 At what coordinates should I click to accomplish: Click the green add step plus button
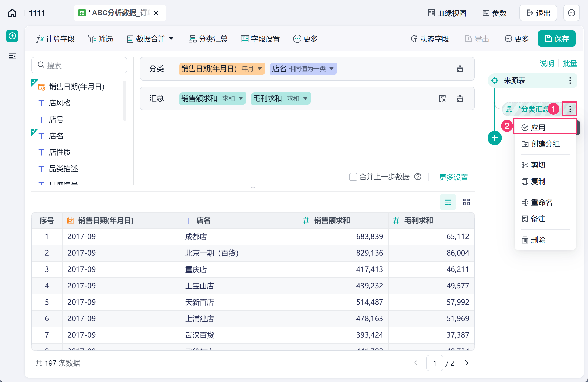[494, 138]
